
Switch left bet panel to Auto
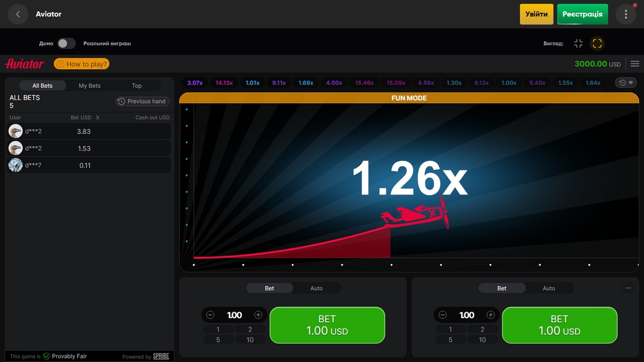tap(316, 288)
